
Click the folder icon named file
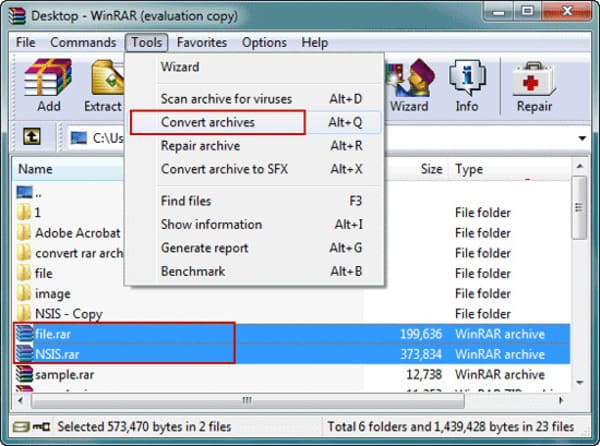tap(24, 273)
